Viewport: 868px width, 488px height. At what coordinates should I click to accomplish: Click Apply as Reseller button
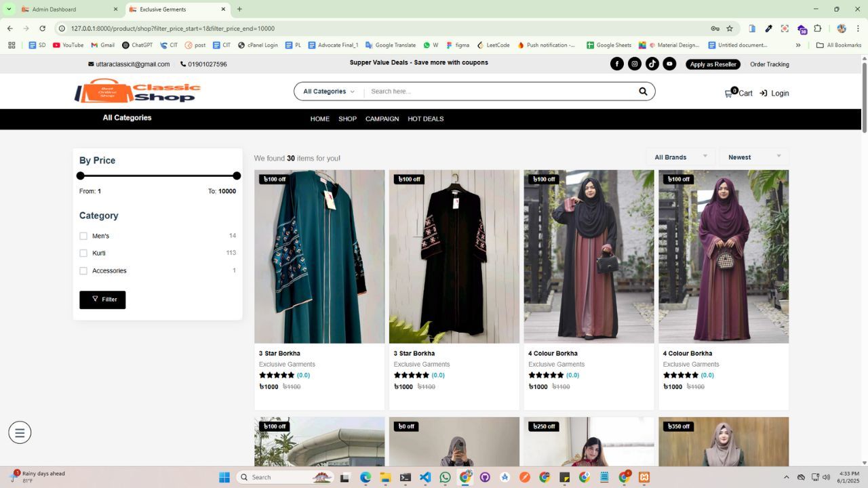pyautogui.click(x=713, y=64)
